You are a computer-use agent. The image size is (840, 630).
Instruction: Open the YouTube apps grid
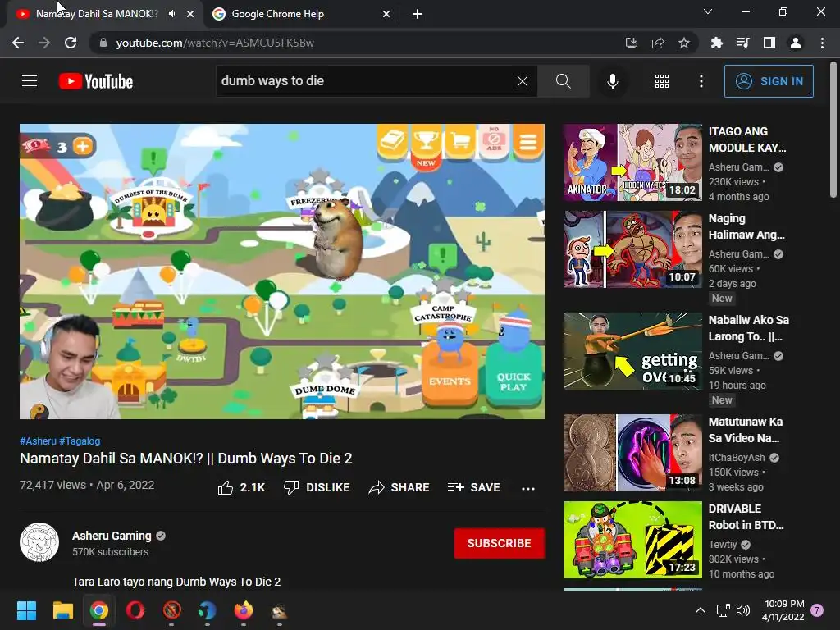click(662, 81)
